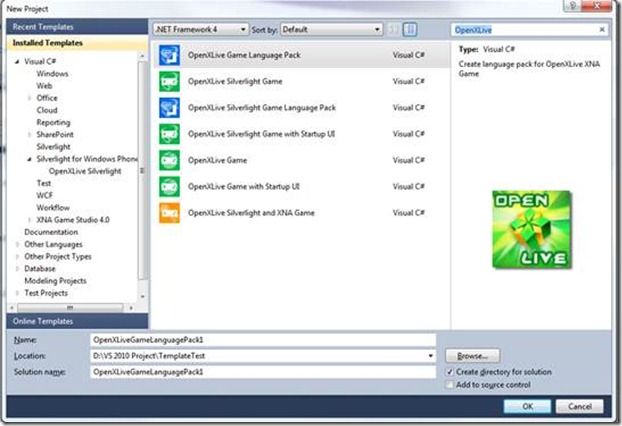622x426 pixels.
Task: Select Windows under Visual C#
Action: click(x=52, y=73)
